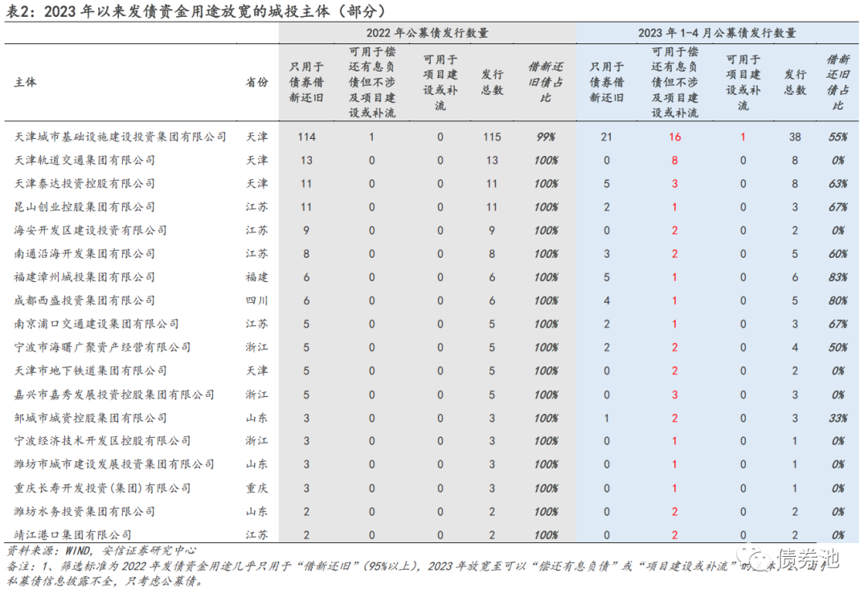The image size is (868, 597).
Task: Select the '2023 年 1-4 月公募债发行数量' group header
Action: tap(717, 33)
